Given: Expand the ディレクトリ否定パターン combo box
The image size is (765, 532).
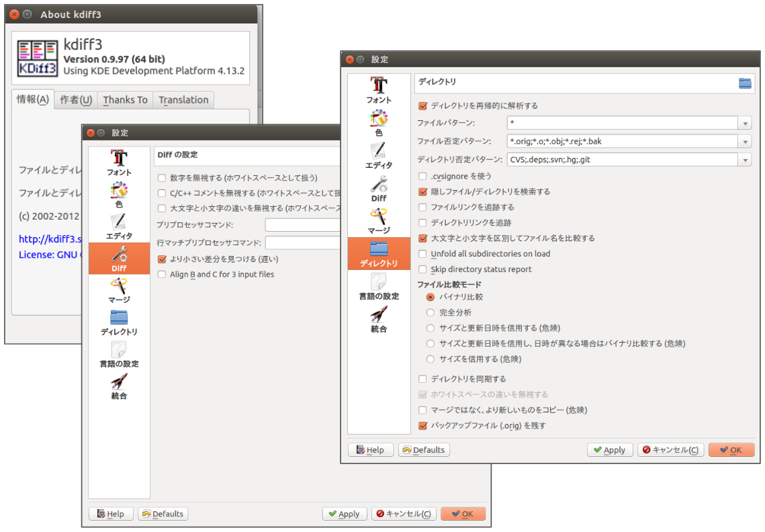Looking at the screenshot, I should coord(744,160).
